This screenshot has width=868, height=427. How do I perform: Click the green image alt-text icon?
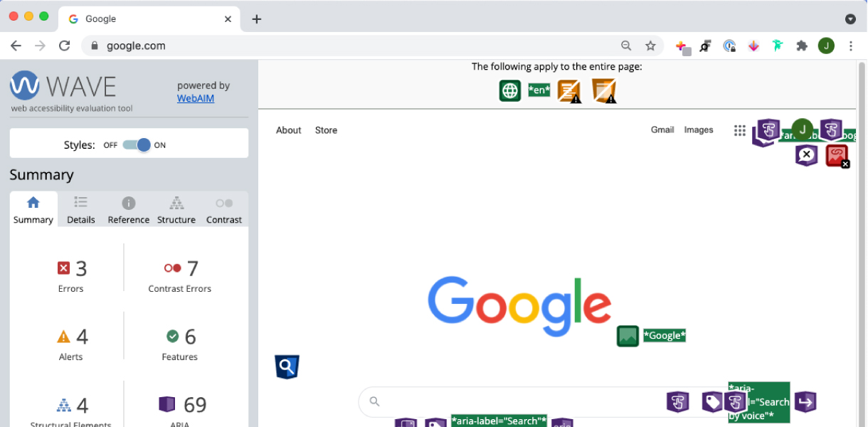(x=628, y=336)
